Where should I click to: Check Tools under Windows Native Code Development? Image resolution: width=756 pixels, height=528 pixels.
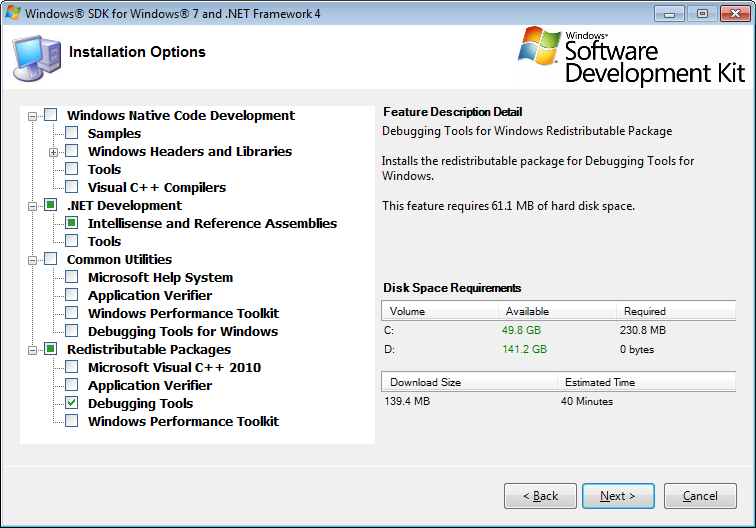(x=71, y=169)
